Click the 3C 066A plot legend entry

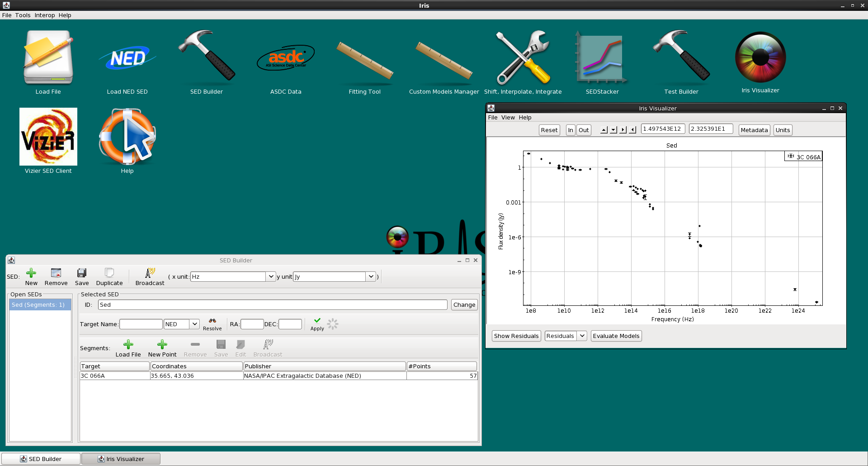pos(803,157)
